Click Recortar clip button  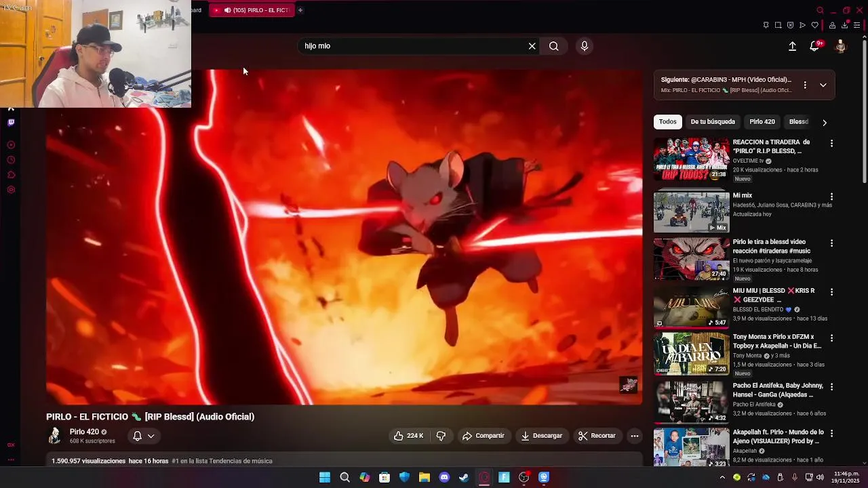[x=597, y=436]
